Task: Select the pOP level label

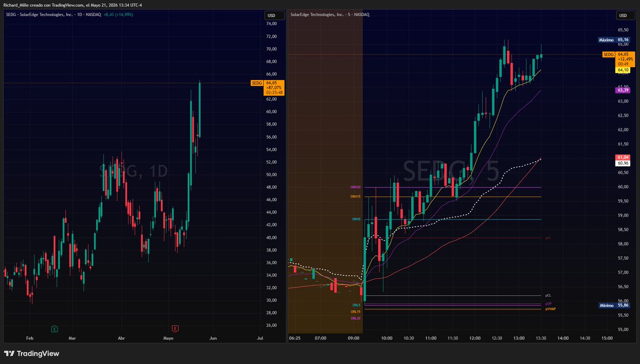Action: click(x=548, y=304)
